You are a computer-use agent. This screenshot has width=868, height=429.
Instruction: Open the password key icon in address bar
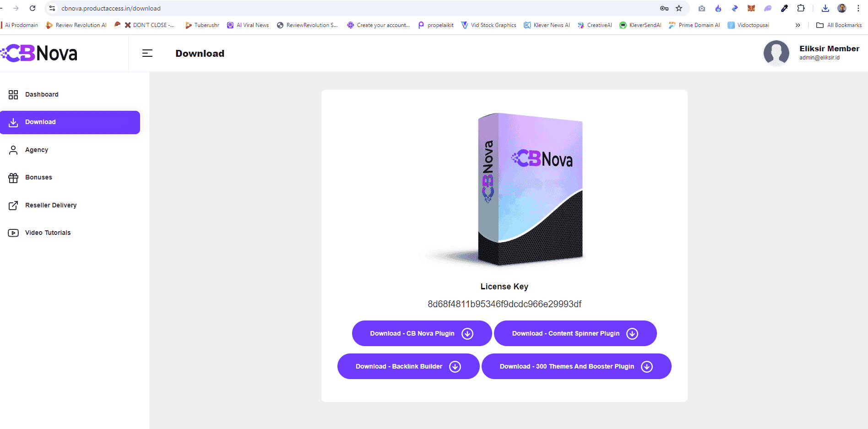click(664, 8)
